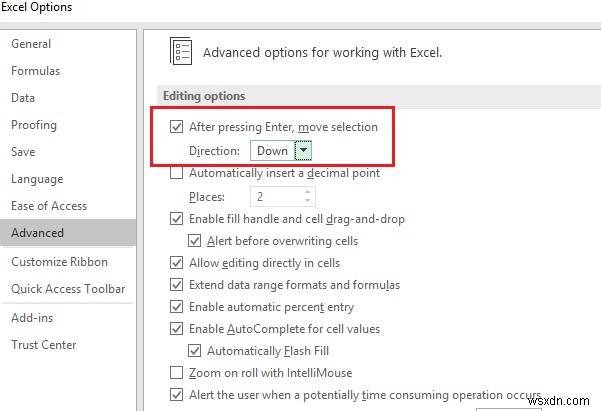Image resolution: width=601 pixels, height=411 pixels.
Task: Disable Enable automatic percent entry
Action: pos(177,307)
